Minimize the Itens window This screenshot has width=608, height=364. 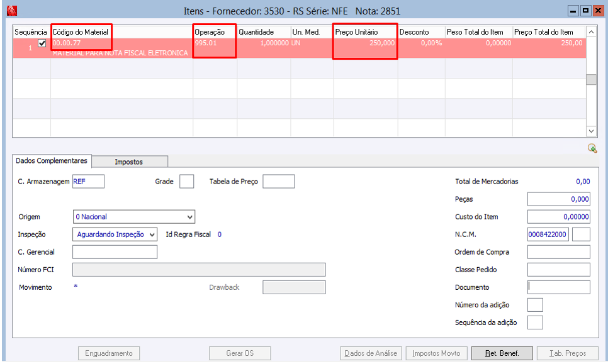click(573, 11)
